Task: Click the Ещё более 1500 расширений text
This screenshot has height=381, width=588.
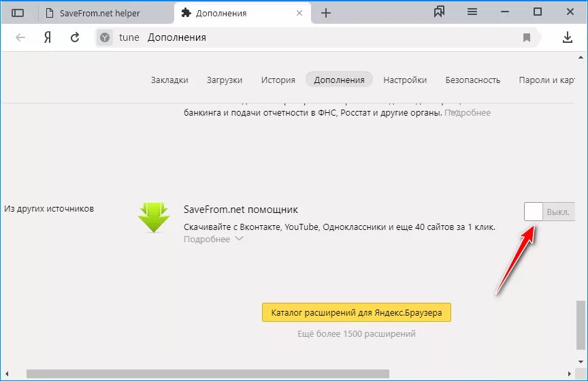Action: [356, 334]
